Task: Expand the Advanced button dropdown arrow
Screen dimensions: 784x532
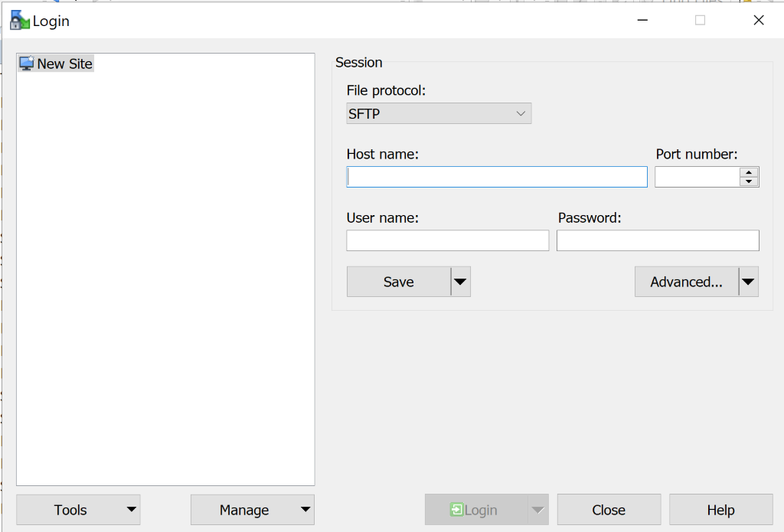Action: point(749,282)
